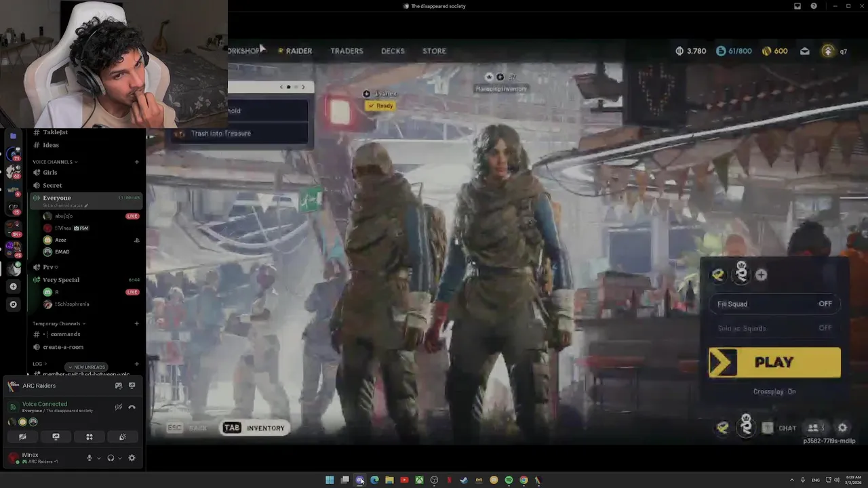The width and height of the screenshot is (868, 488).
Task: Deafen with Discord headphones icon
Action: 111,458
